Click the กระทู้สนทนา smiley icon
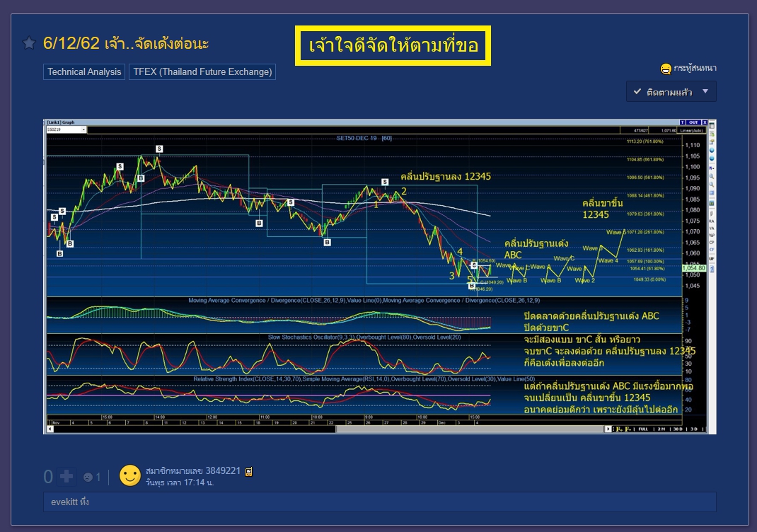 tap(666, 69)
